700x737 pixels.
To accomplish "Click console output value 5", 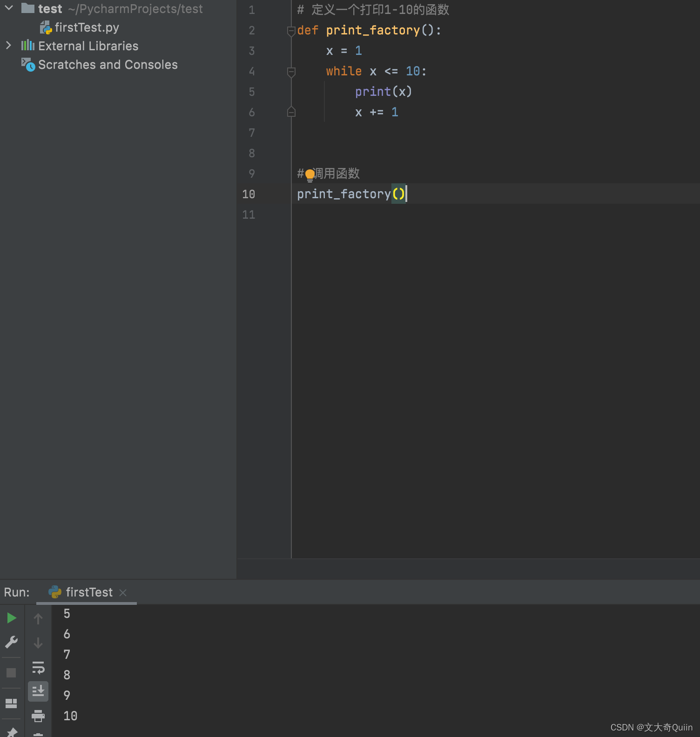I will [67, 614].
